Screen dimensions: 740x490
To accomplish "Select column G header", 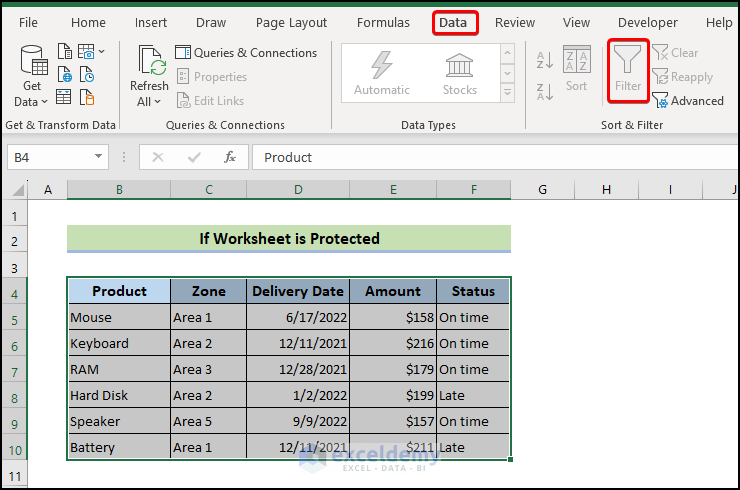I will click(543, 190).
